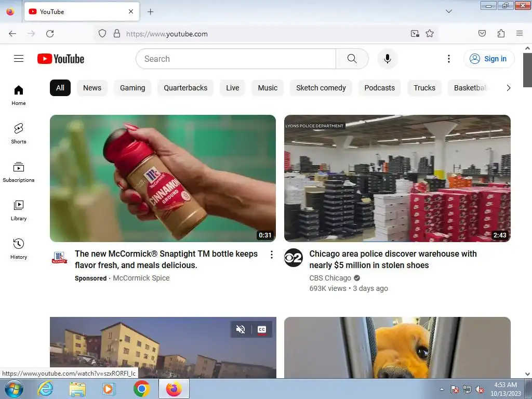This screenshot has width=532, height=399.
Task: Open the McCormick Spice channel link
Action: 141,278
